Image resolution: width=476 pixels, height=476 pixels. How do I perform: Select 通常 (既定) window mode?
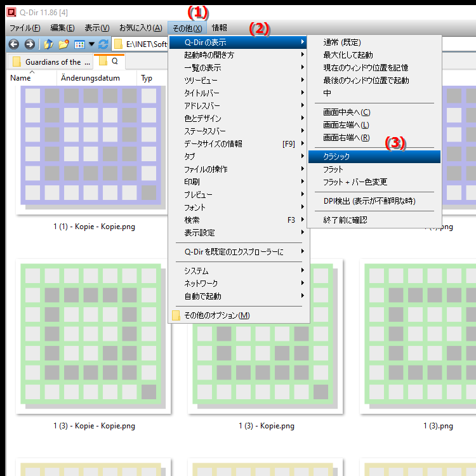point(374,43)
